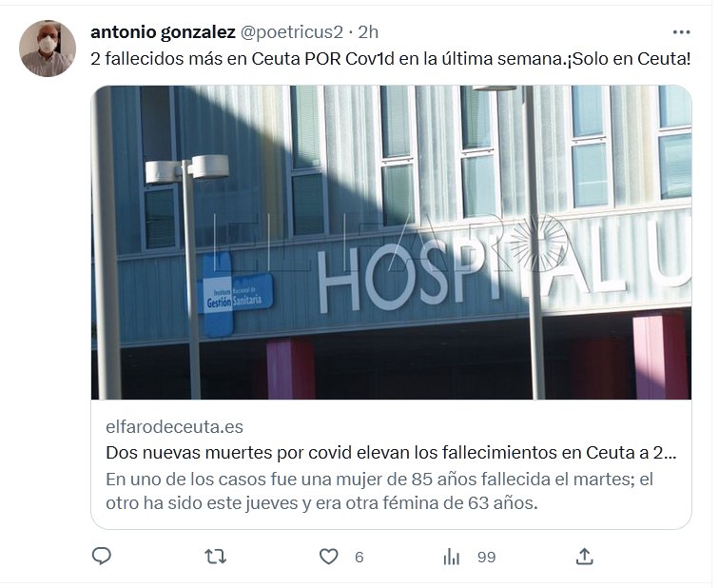The image size is (719, 588).
Task: Click the antonio gonzalez display name
Action: 163,32
